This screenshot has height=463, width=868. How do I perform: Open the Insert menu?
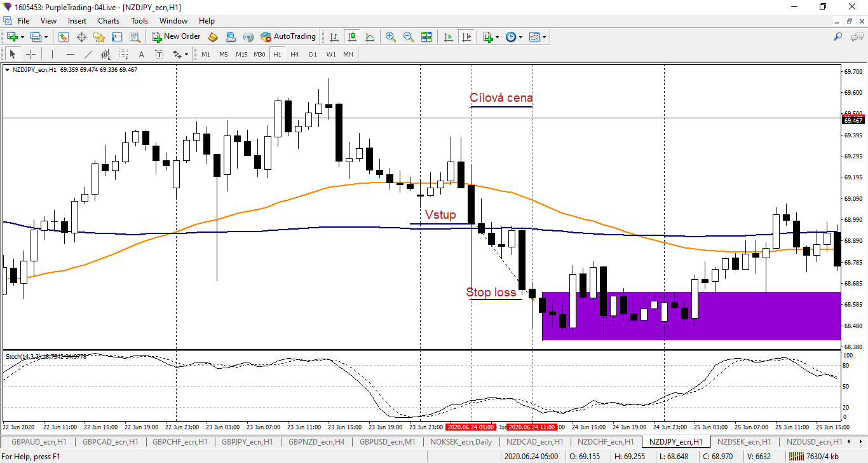[x=78, y=21]
